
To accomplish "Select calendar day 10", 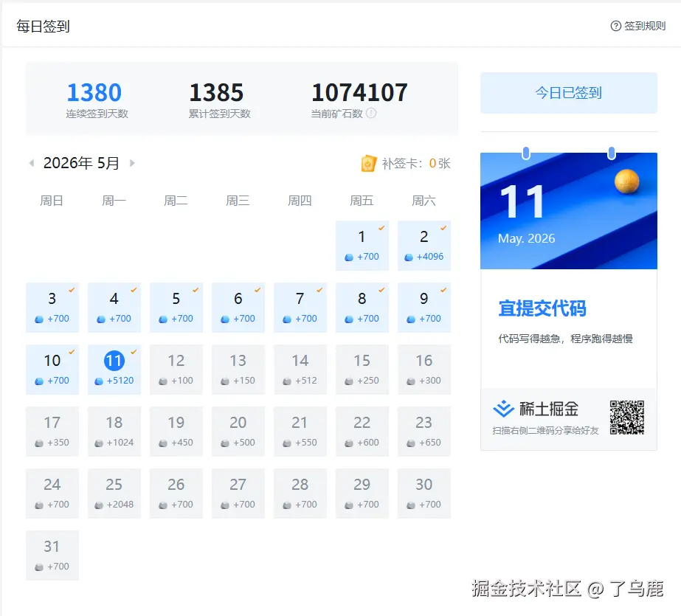I will pyautogui.click(x=52, y=370).
